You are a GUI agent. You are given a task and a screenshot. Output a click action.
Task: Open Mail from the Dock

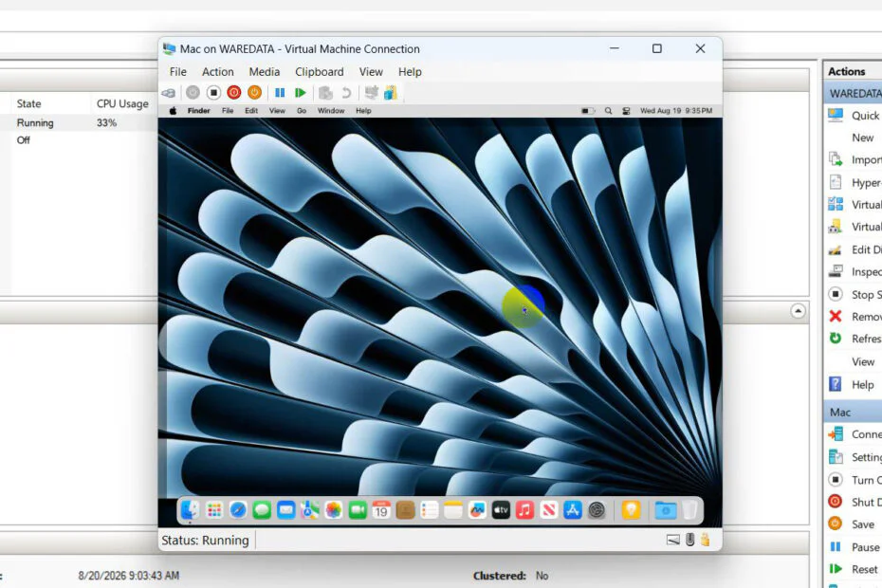coord(285,510)
